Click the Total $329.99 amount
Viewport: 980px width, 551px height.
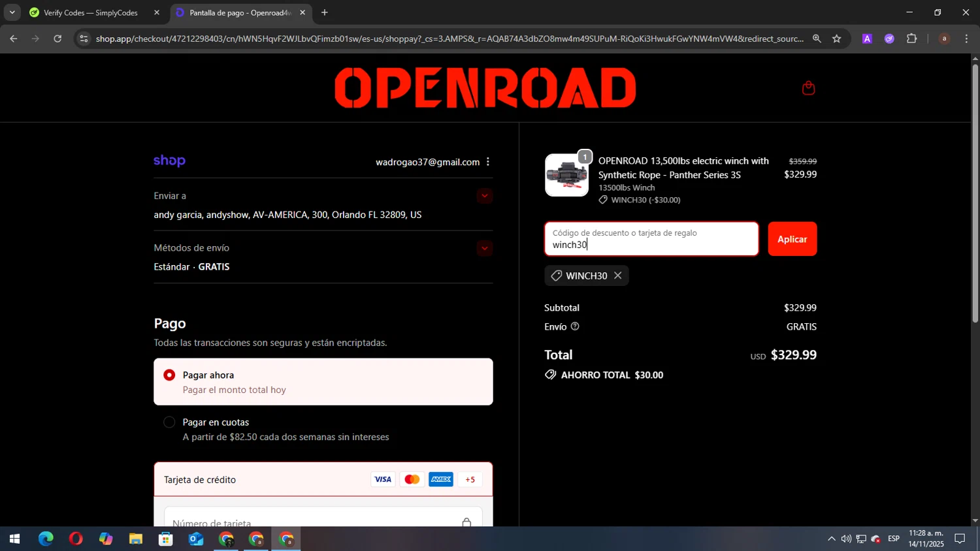coord(793,355)
